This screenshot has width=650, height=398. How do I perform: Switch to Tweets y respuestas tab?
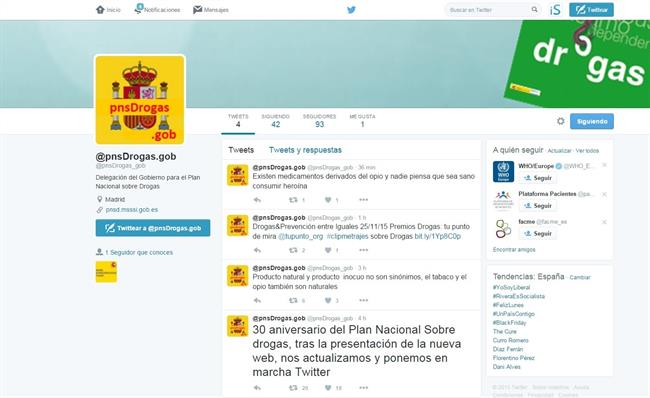pyautogui.click(x=305, y=150)
